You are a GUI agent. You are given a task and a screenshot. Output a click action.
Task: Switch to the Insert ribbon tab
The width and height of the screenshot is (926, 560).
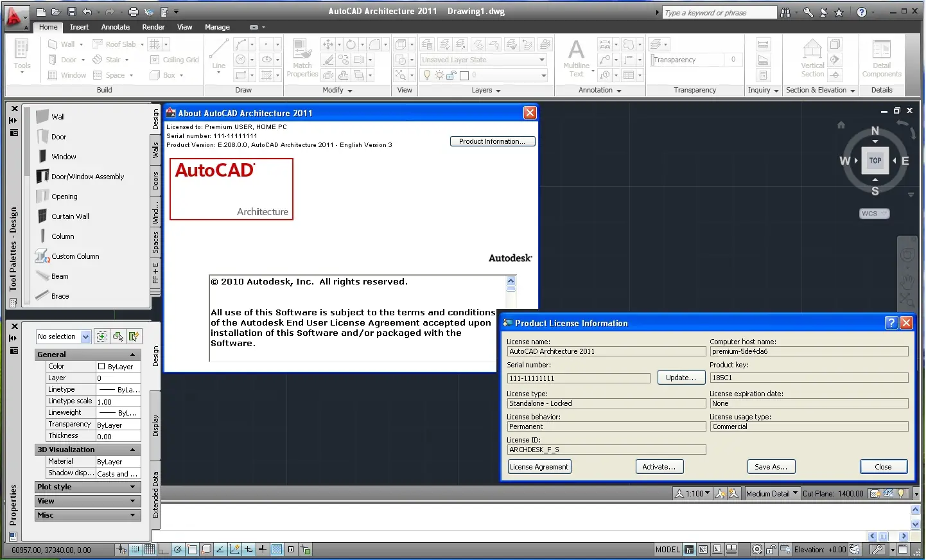[x=79, y=27]
